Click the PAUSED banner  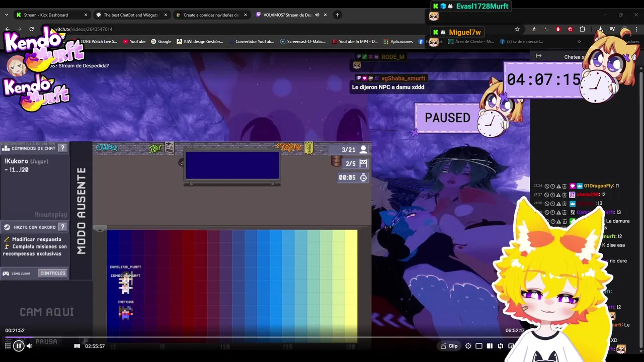[x=447, y=118]
